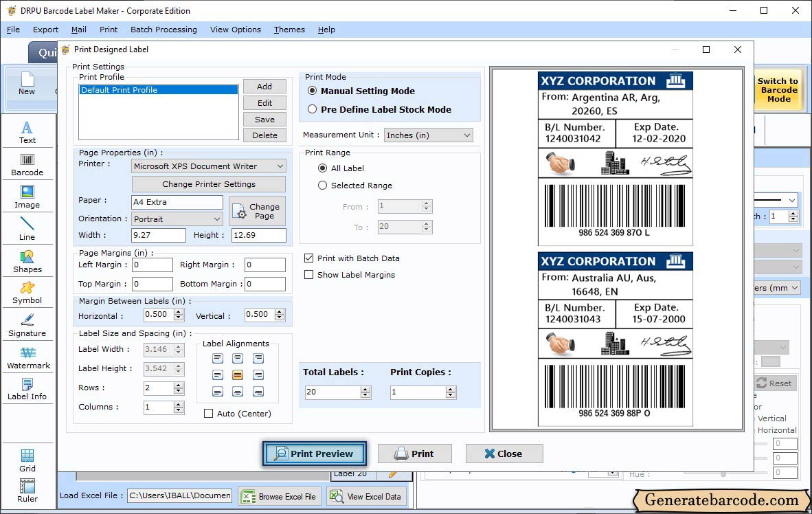Click Change Page button with gear icon
Image resolution: width=812 pixels, height=514 pixels.
pyautogui.click(x=257, y=211)
